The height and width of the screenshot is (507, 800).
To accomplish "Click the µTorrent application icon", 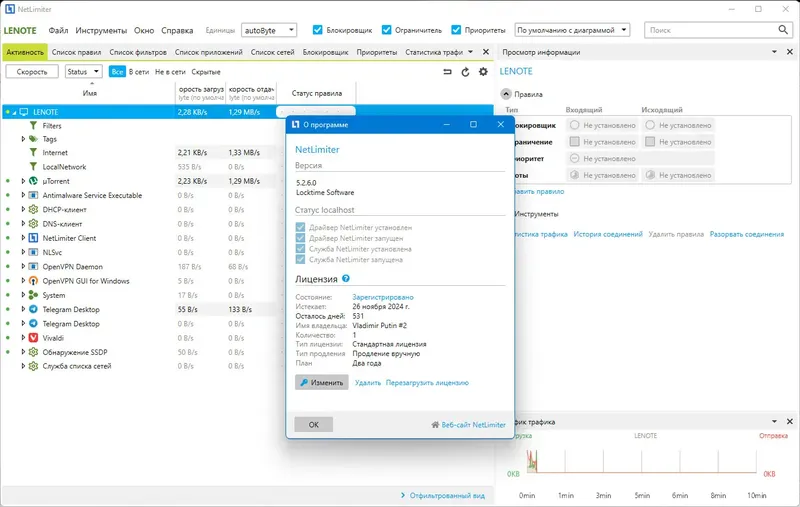I will 33,181.
